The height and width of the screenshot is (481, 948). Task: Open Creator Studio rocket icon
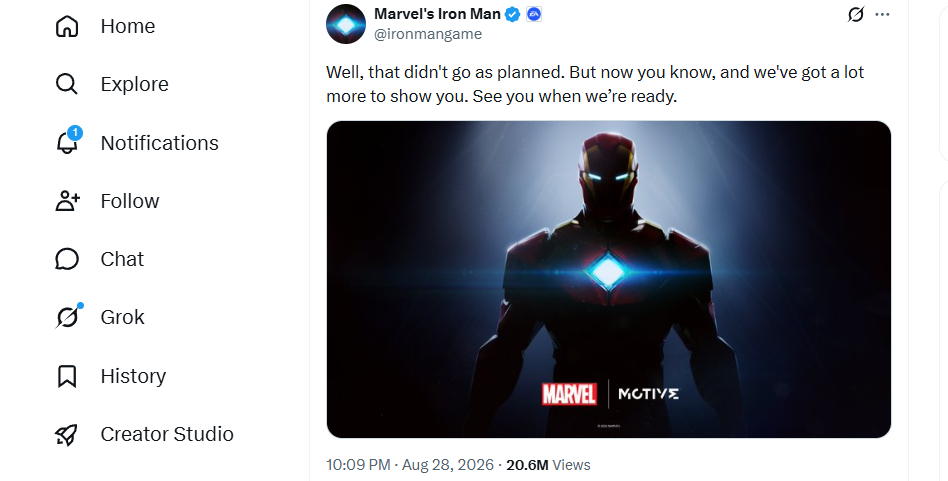[x=67, y=434]
